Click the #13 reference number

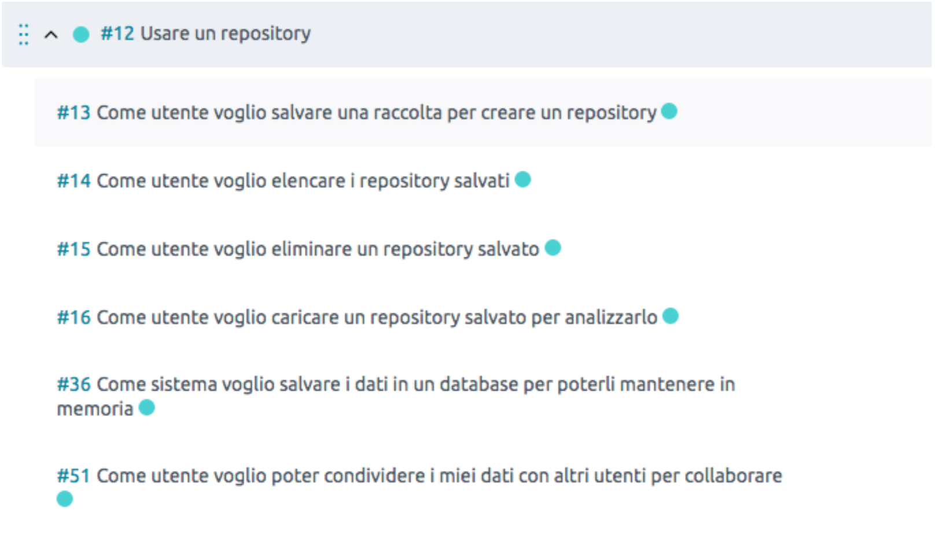tap(73, 112)
